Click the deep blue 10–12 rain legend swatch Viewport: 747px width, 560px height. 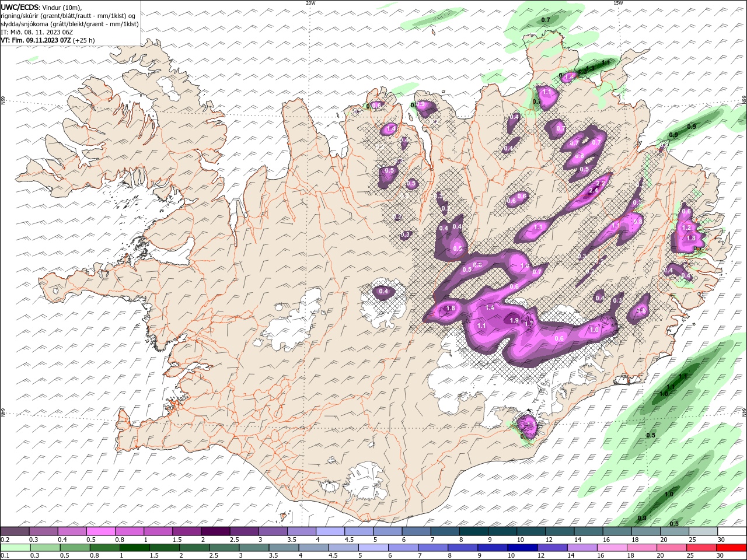[x=522, y=548]
